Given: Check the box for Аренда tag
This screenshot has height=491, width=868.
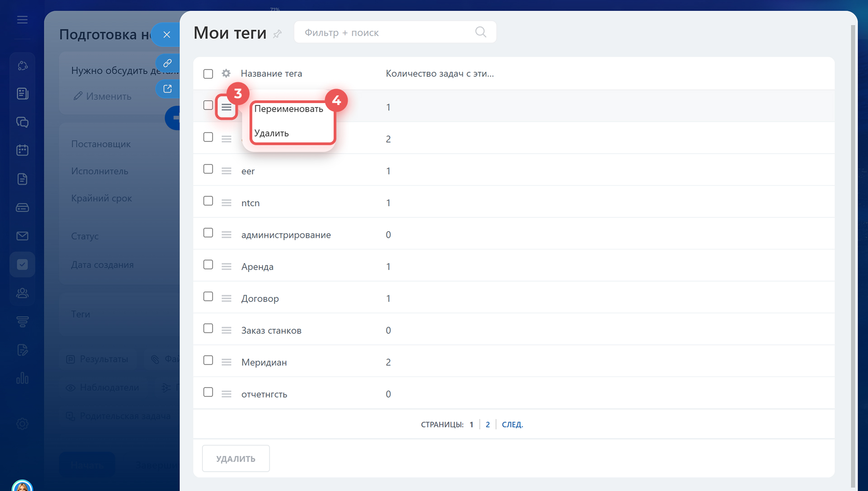Looking at the screenshot, I should (x=208, y=265).
